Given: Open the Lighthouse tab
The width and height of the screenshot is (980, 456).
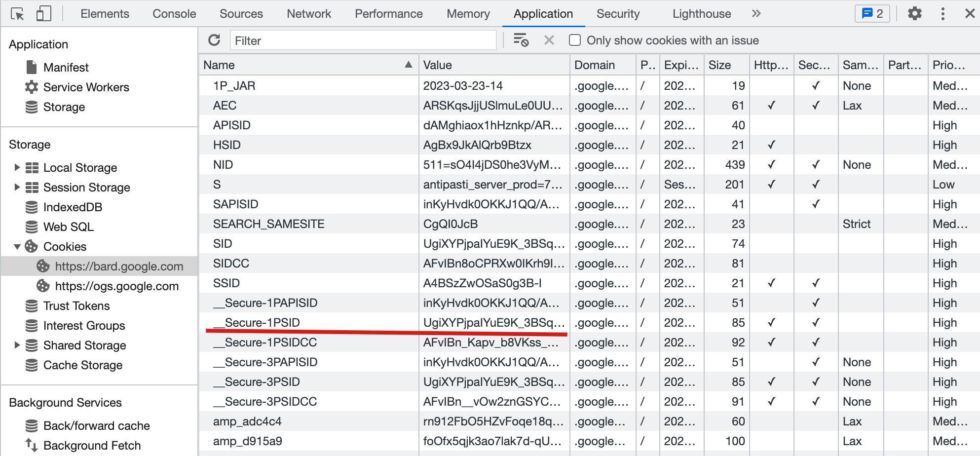Looking at the screenshot, I should 702,14.
